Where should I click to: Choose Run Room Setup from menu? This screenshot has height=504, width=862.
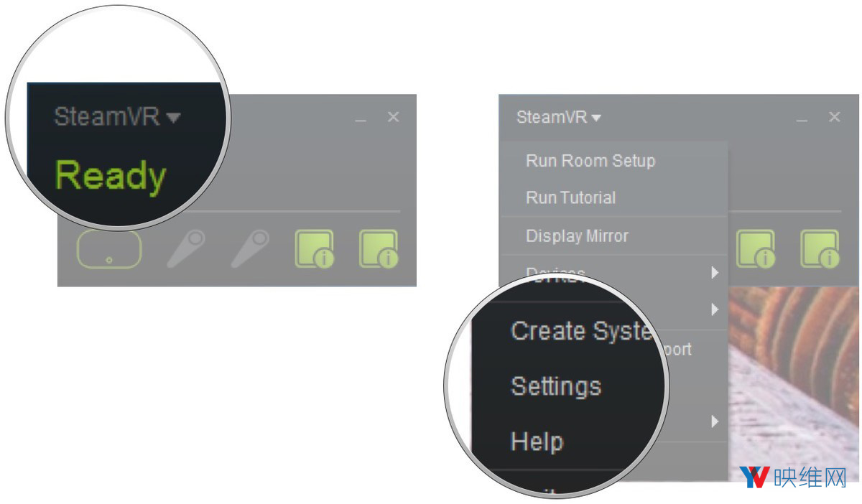[x=590, y=160]
